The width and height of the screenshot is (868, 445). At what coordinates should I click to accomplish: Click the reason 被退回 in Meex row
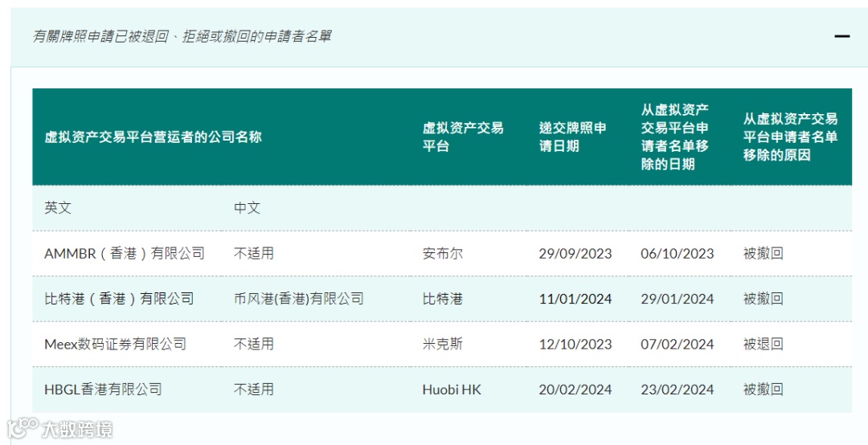pyautogui.click(x=763, y=345)
